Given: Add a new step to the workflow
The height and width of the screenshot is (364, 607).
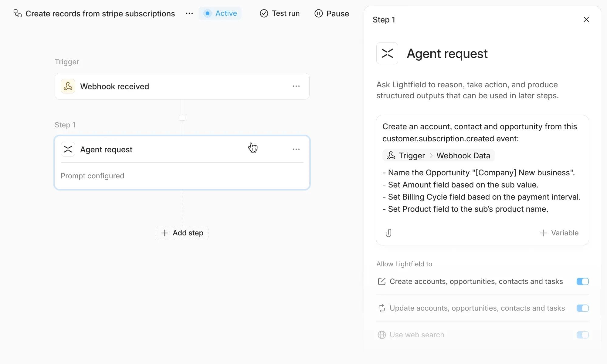Looking at the screenshot, I should (182, 233).
